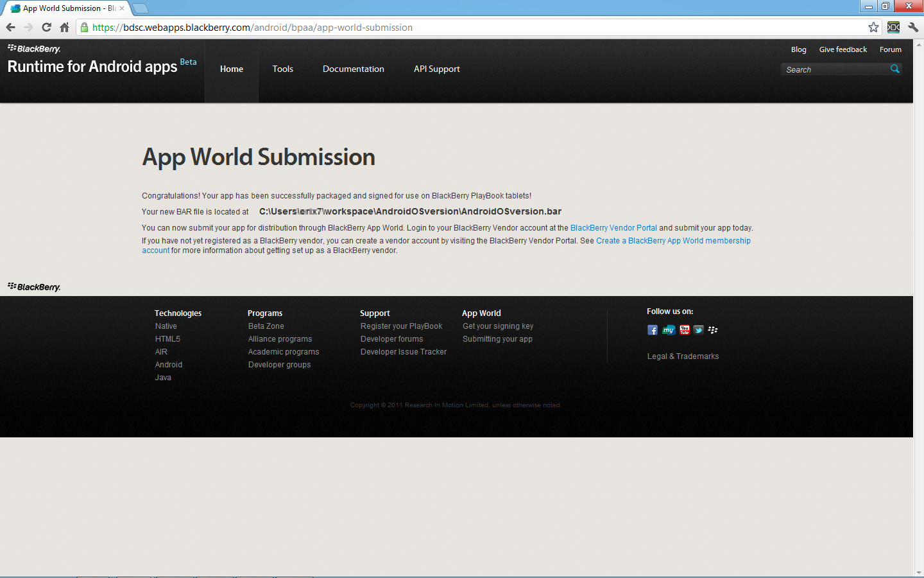The height and width of the screenshot is (578, 924).
Task: Click the AndroidOSversion.bar file path text
Action: pyautogui.click(x=410, y=211)
